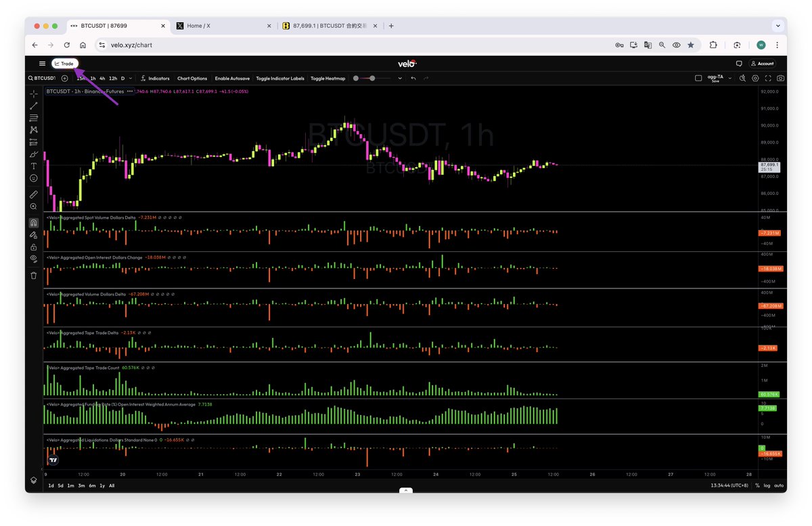Open the Fibonacci retracement tool
Image resolution: width=812 pixels, height=526 pixels.
pos(34,118)
